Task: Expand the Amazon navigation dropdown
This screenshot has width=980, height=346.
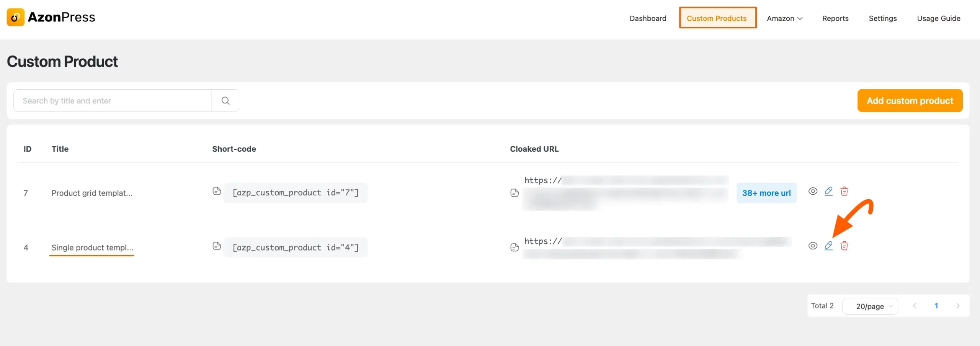Action: point(784,18)
